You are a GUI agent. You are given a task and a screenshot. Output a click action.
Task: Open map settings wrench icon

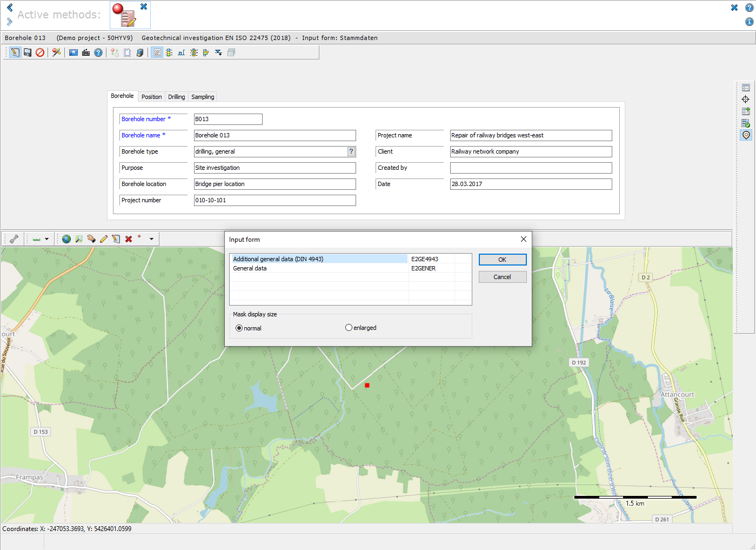click(14, 238)
